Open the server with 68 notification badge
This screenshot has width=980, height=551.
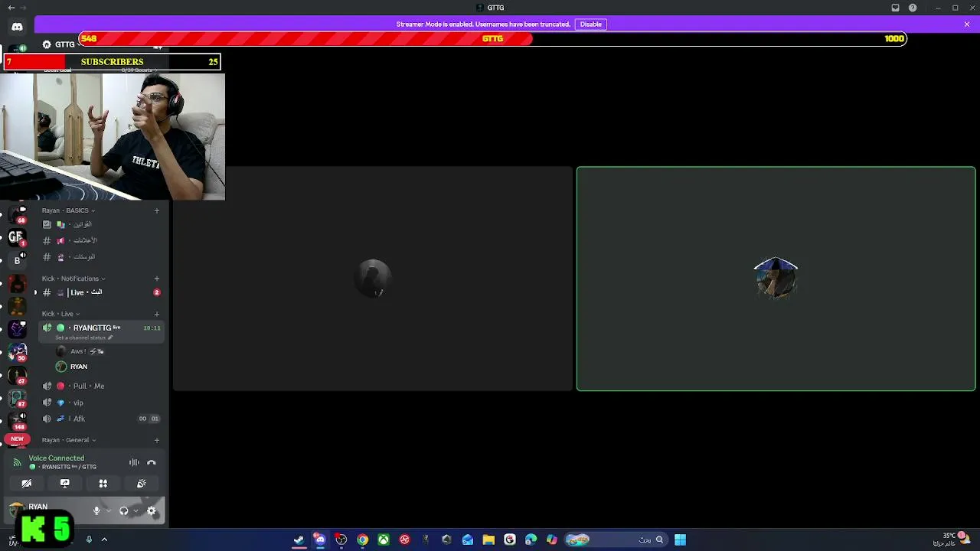[17, 214]
